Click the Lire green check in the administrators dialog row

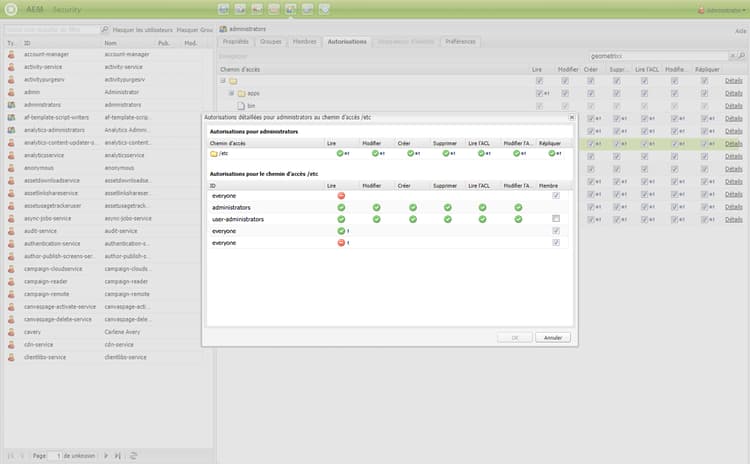click(341, 208)
